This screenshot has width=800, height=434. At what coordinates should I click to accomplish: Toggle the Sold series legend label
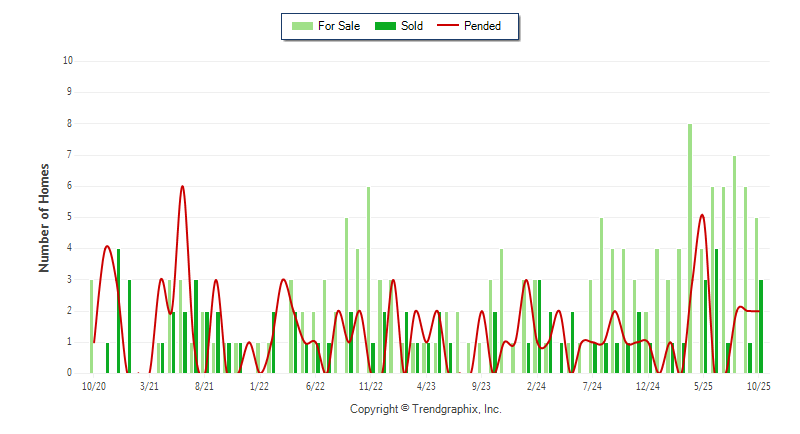click(x=412, y=26)
